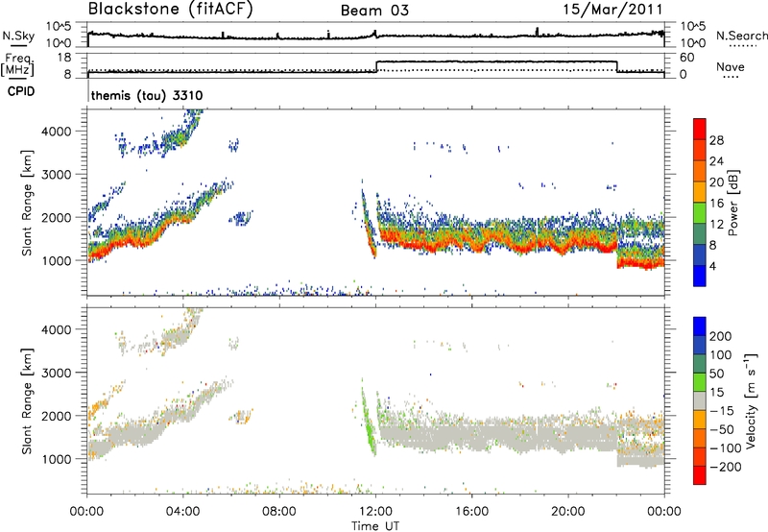Viewport: 768px width, 532px height.
Task: Click the "28" power colorbar label
Action: click(716, 140)
